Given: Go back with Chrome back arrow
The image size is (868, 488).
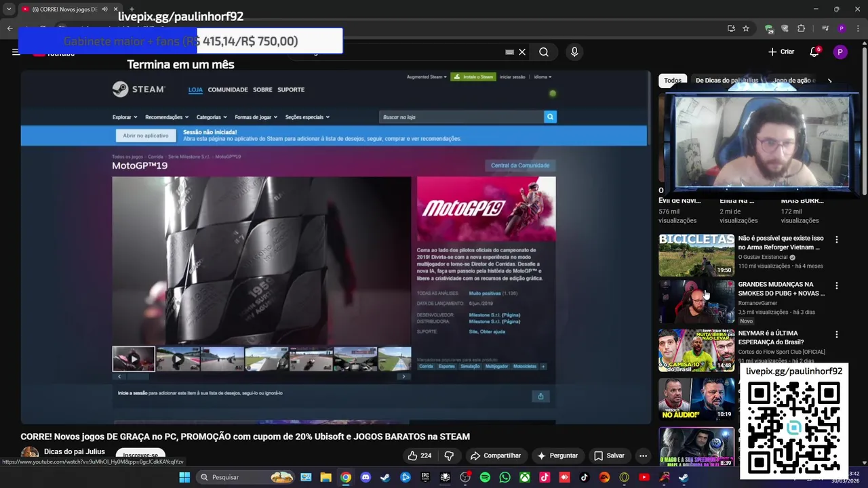Looking at the screenshot, I should coord(9,28).
